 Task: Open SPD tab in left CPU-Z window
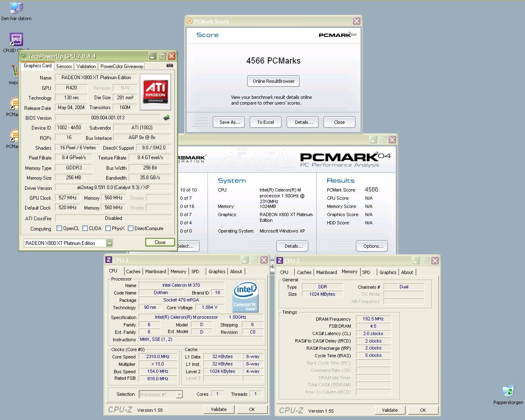tap(195, 272)
